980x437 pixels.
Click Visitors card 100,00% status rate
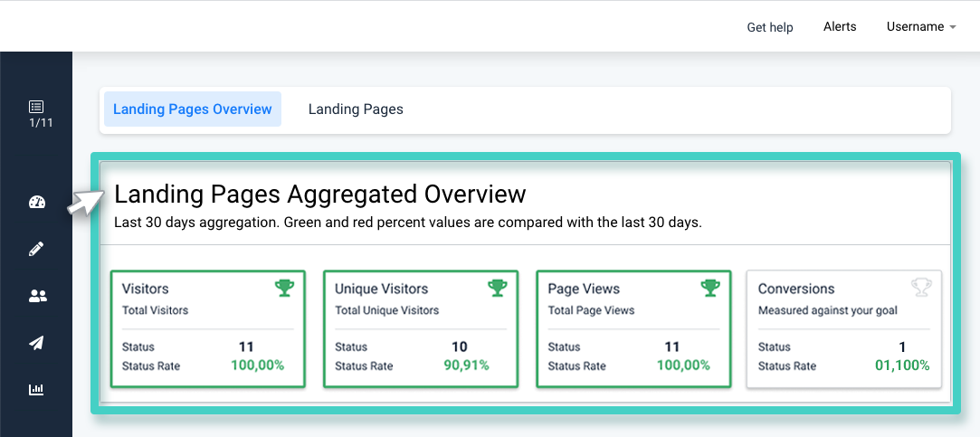[x=258, y=366]
